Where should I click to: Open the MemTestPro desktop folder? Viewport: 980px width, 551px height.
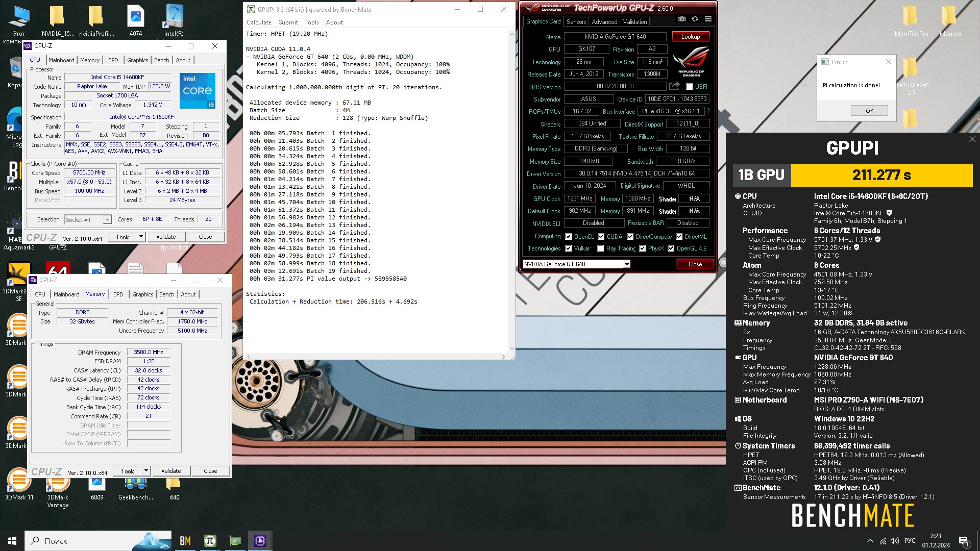911,20
